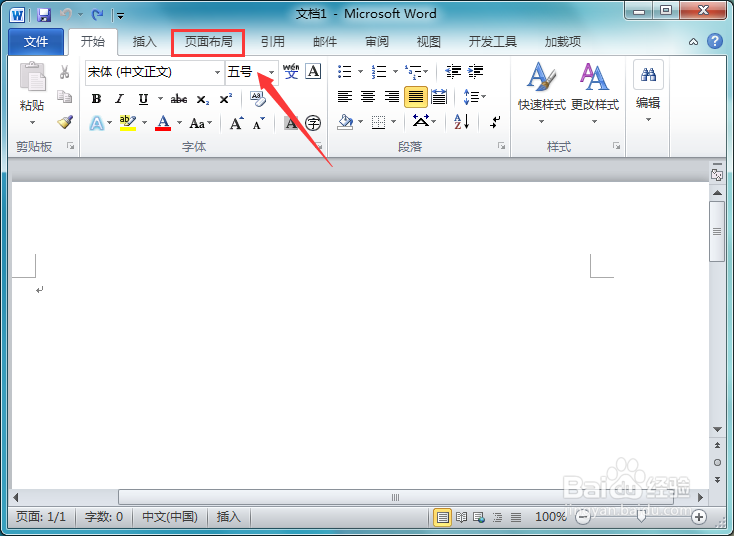Viewport: 734px width, 536px height.
Task: Click the Undo arrow icon
Action: [x=66, y=15]
